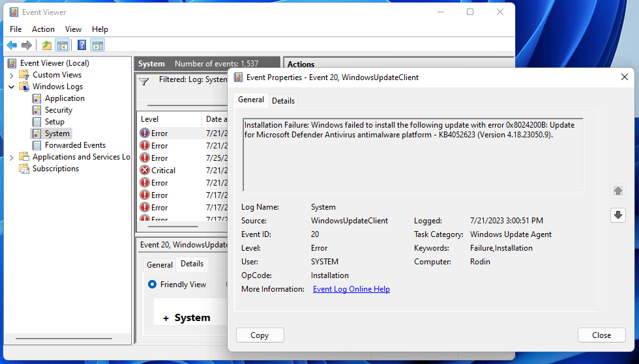The width and height of the screenshot is (639, 364).
Task: Switch to Details tab in Event Properties
Action: click(x=283, y=100)
